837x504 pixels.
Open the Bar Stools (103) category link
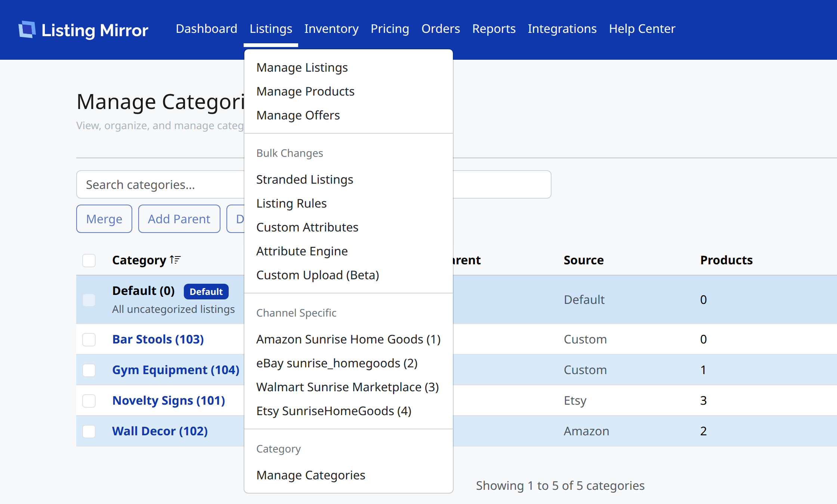158,339
